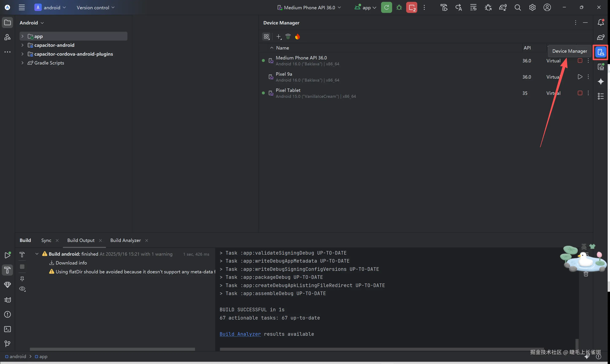Open Notifications bell panel
The image size is (610, 364).
coord(601,23)
